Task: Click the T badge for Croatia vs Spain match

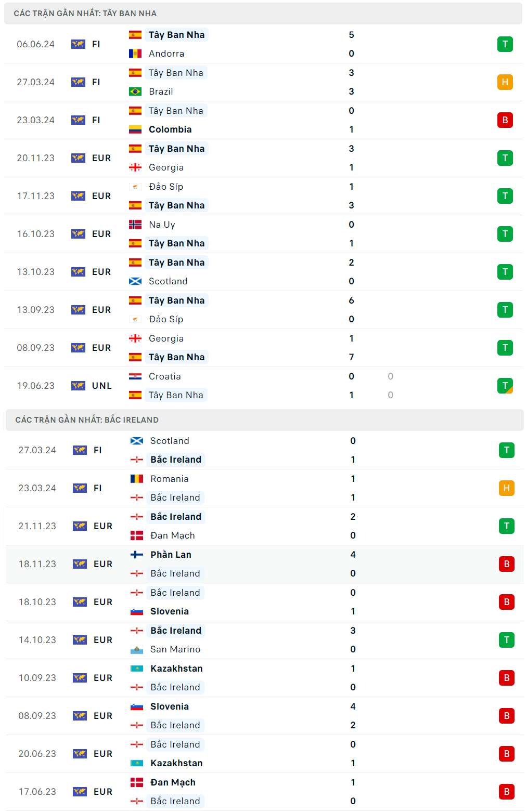Action: [505, 386]
